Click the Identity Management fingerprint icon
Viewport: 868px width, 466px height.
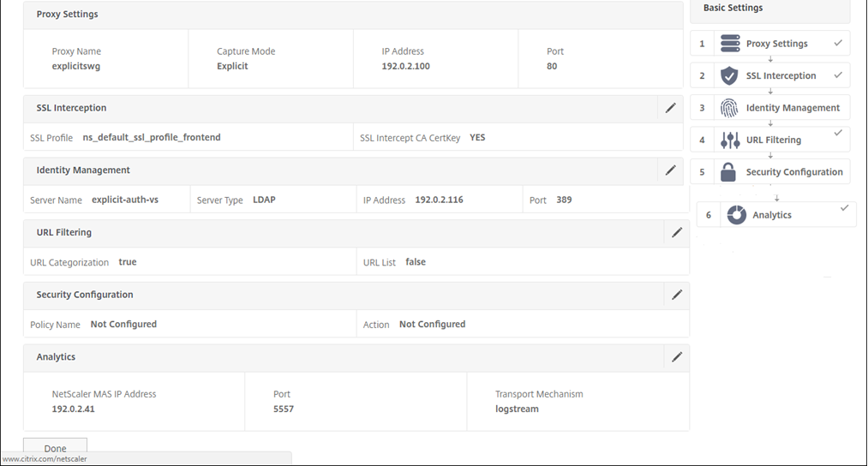729,108
